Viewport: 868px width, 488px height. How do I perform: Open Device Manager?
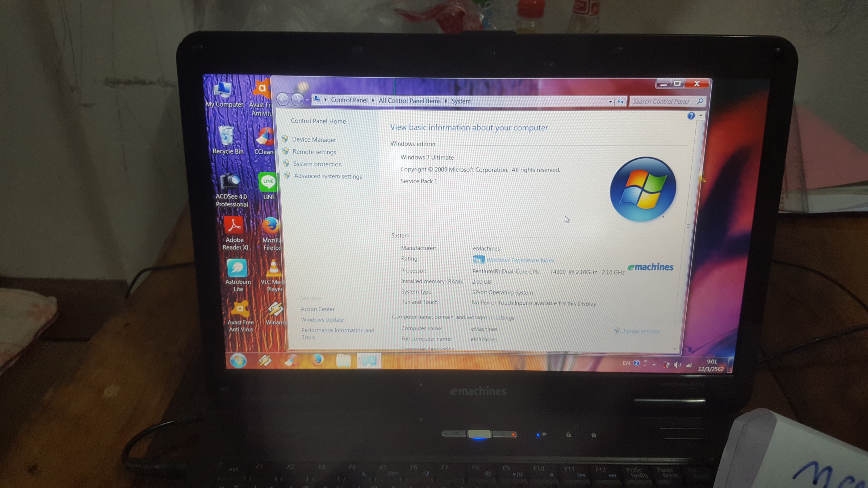[314, 140]
